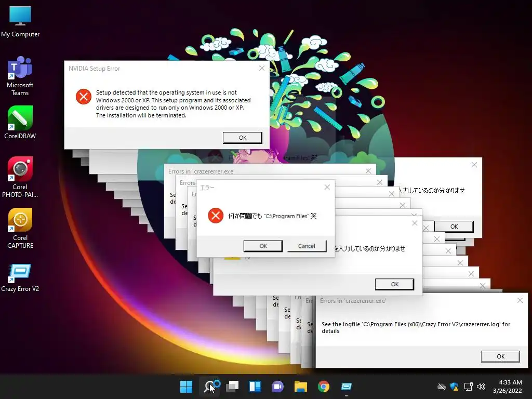The height and width of the screenshot is (399, 532).
Task: Open Teams Chat on the taskbar
Action: click(x=277, y=387)
